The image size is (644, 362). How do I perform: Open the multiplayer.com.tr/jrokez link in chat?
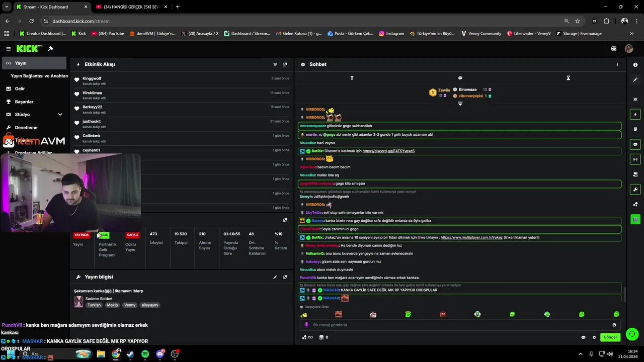[470, 237]
